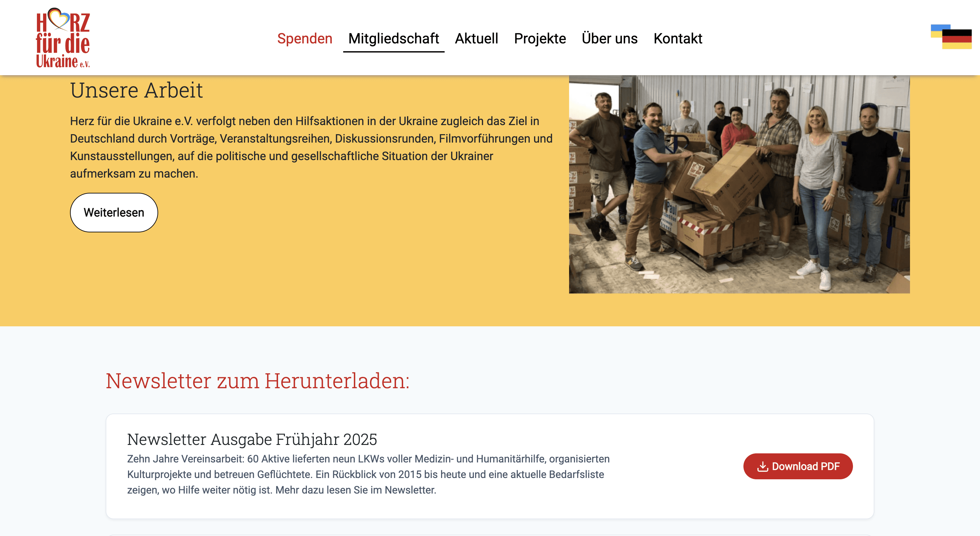Click the heart symbol in the logo
The image size is (980, 536).
(59, 19)
